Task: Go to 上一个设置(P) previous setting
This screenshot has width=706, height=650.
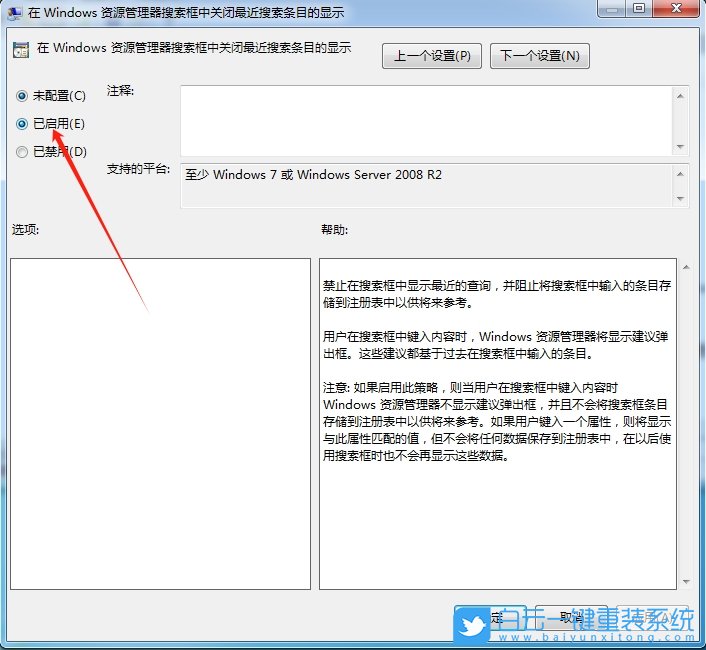Action: pos(432,56)
